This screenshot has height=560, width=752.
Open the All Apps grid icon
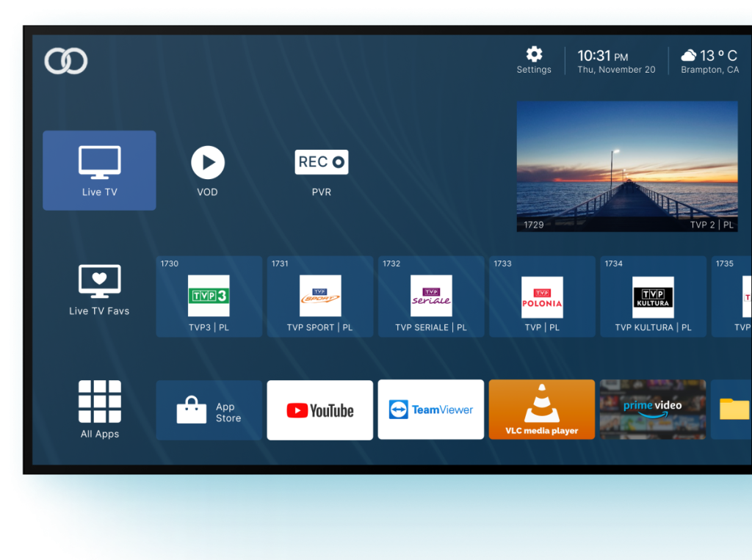(99, 402)
